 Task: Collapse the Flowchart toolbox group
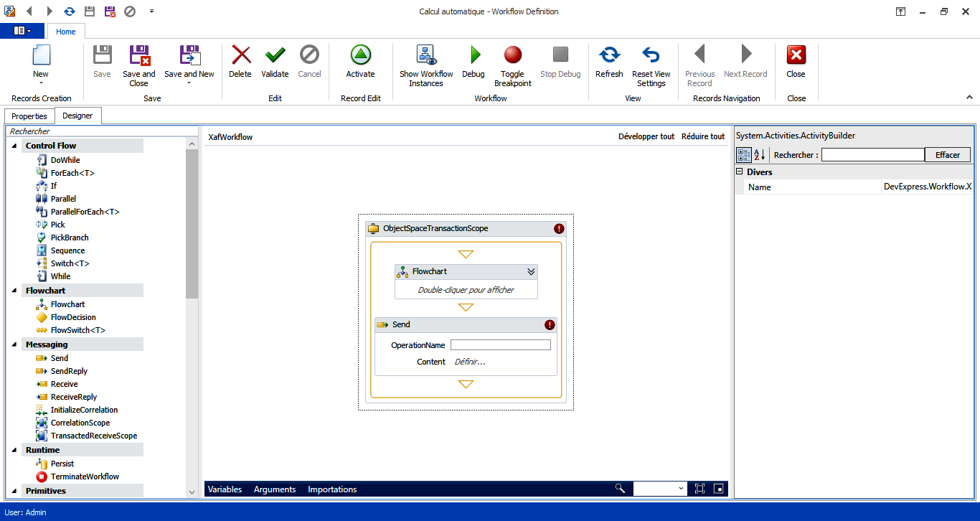tap(15, 291)
